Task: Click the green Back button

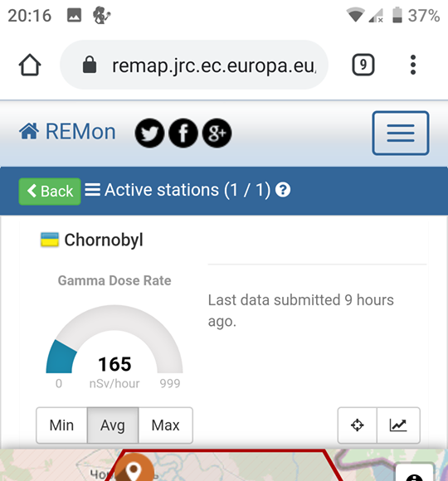Action: pyautogui.click(x=50, y=191)
